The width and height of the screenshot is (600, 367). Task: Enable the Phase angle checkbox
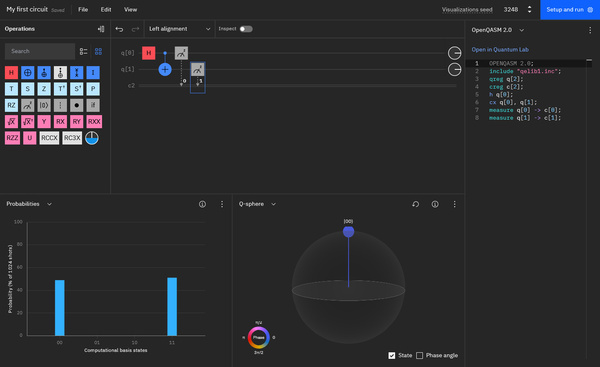tap(420, 356)
